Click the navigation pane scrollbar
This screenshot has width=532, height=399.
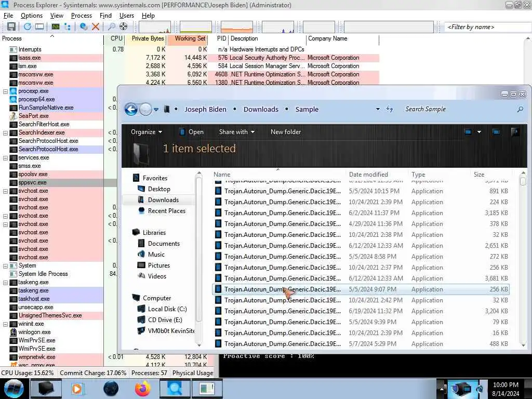coord(199,260)
